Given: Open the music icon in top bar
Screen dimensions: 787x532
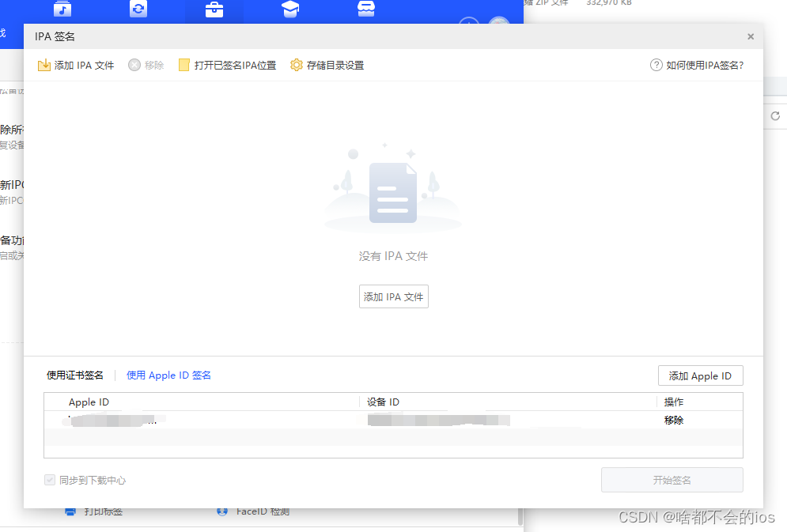Looking at the screenshot, I should 62,9.
